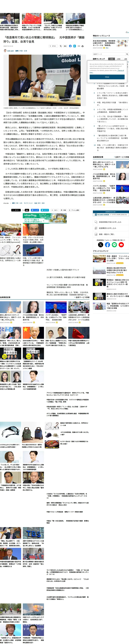Open マレーシアから中国の重慶へ article link
The height and width of the screenshot is (644, 129).
tap(67, 286)
